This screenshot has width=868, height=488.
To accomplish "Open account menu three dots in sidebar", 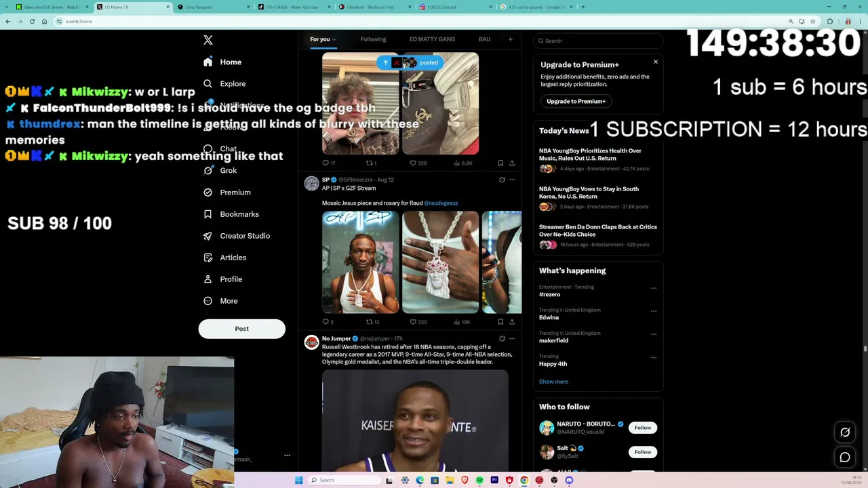I will (x=287, y=455).
